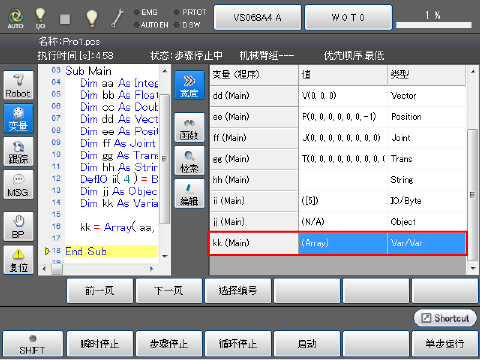This screenshot has width=480, height=360.
Task: Click 瞬时停止 instant stop button
Action: [x=100, y=344]
